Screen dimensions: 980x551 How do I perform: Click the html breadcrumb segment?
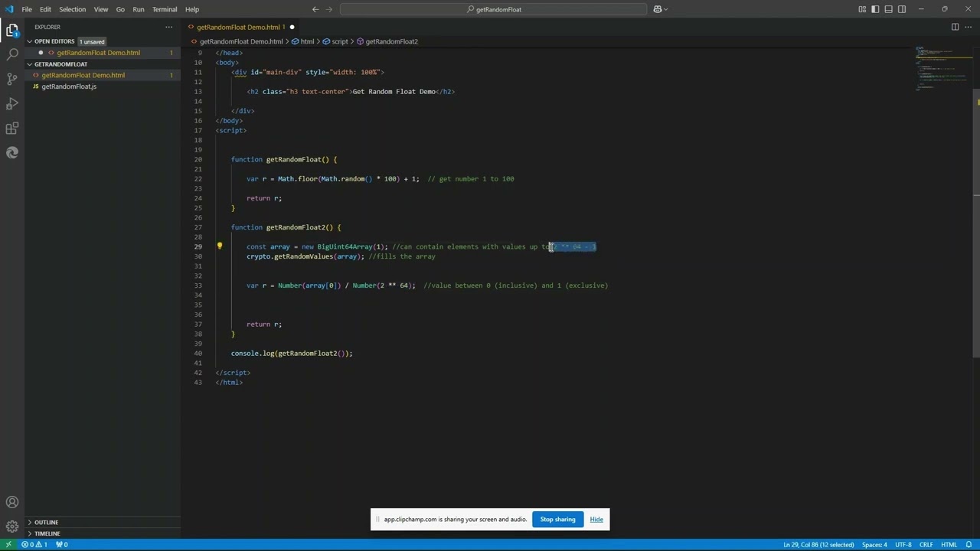[303, 41]
